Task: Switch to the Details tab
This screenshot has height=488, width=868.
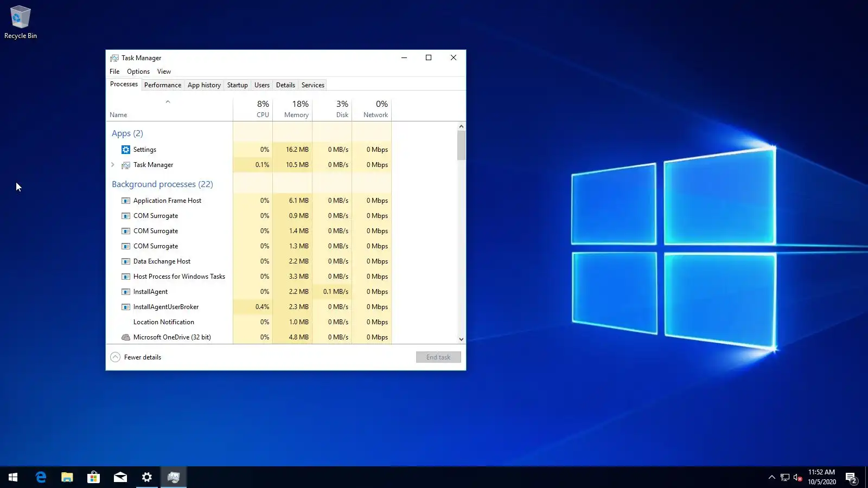Action: point(285,85)
